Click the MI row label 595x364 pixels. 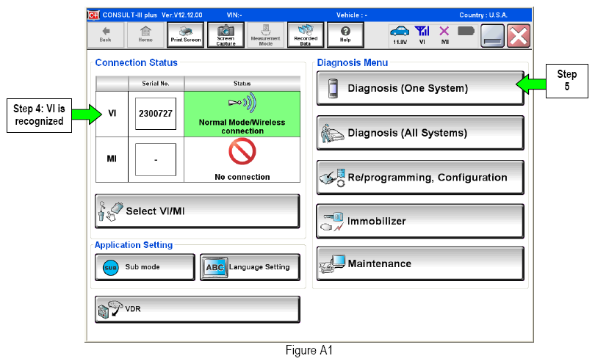tap(112, 159)
